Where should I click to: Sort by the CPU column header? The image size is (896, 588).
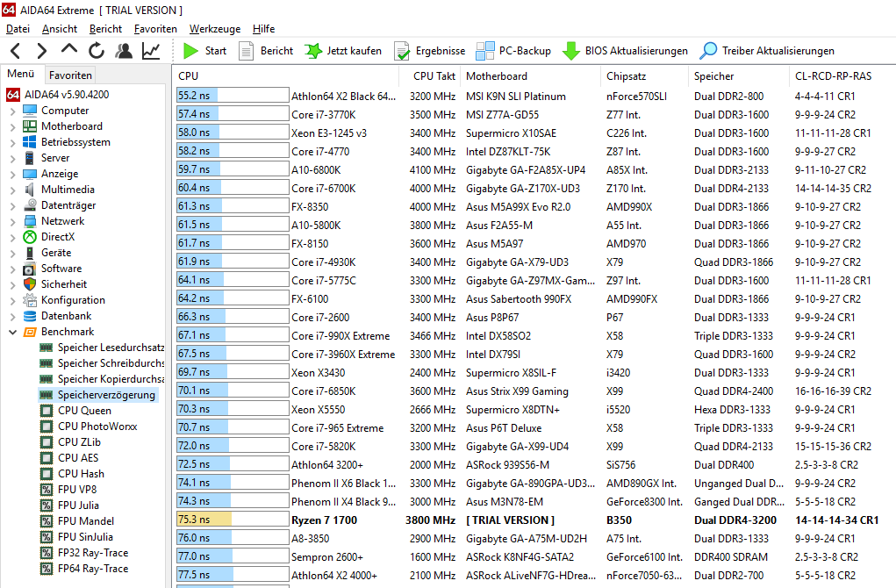pos(286,76)
